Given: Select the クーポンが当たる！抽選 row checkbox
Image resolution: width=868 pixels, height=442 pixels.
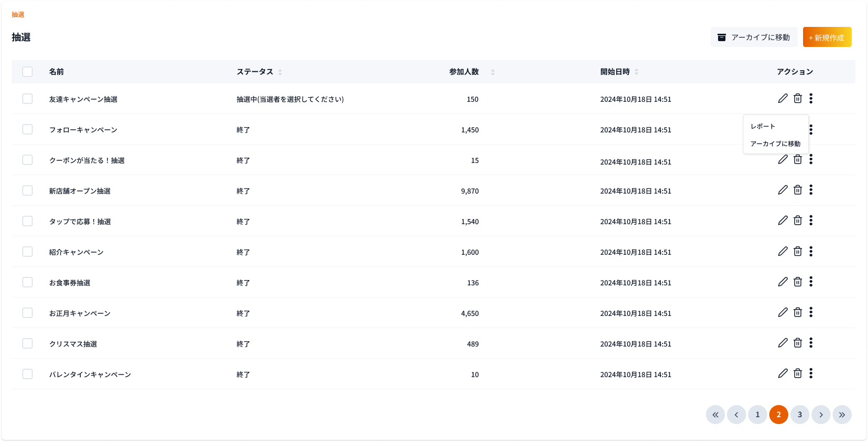Looking at the screenshot, I should point(27,160).
